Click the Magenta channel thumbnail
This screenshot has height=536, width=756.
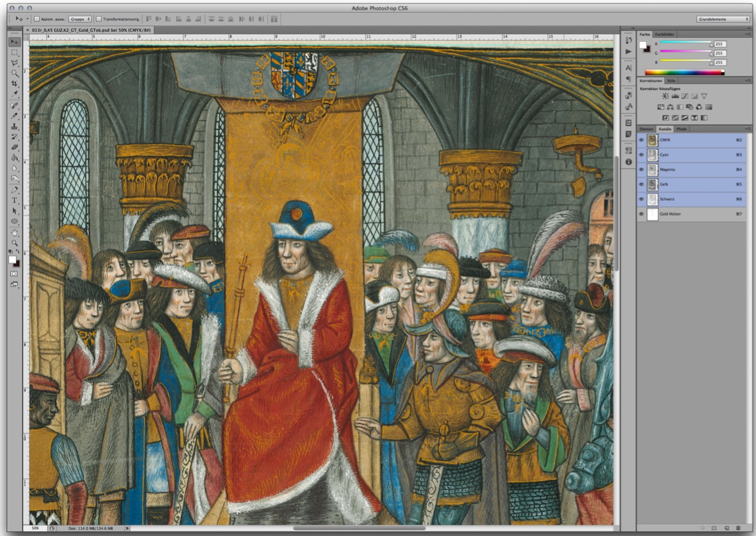652,170
